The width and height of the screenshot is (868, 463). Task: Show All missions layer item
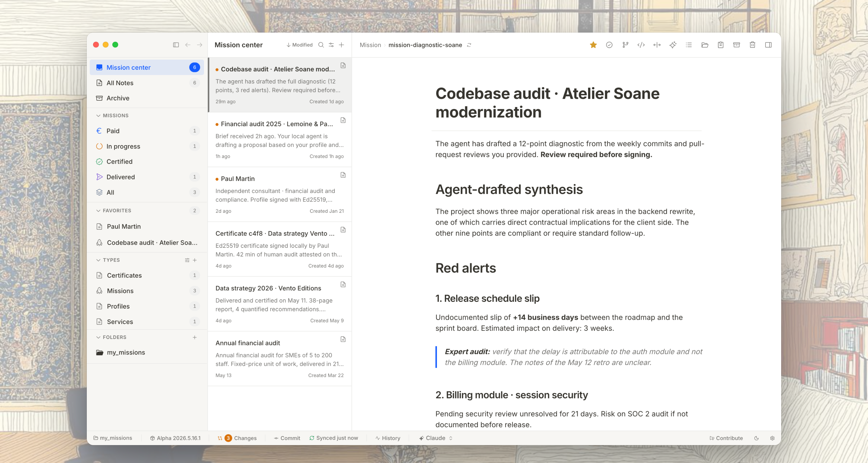pyautogui.click(x=146, y=192)
